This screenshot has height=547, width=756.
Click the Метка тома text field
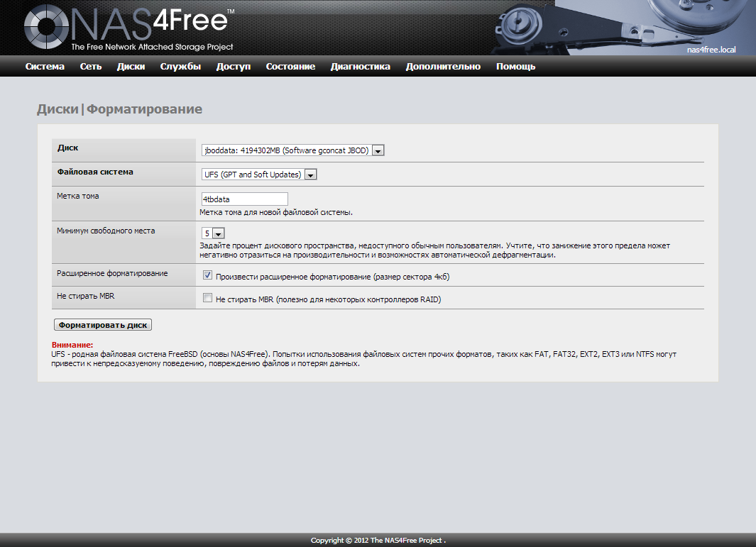point(244,199)
